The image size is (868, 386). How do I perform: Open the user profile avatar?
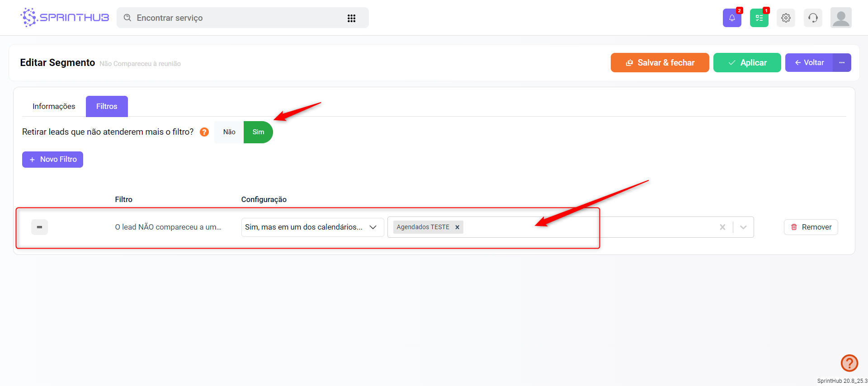click(x=840, y=18)
